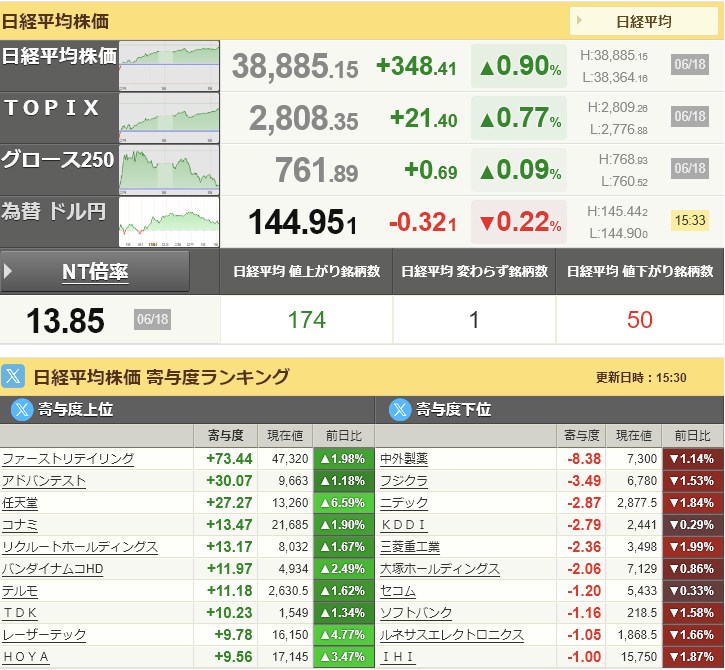Click the ▼1.99% cell for 三菱重工業
725x670 pixels.
[x=692, y=547]
